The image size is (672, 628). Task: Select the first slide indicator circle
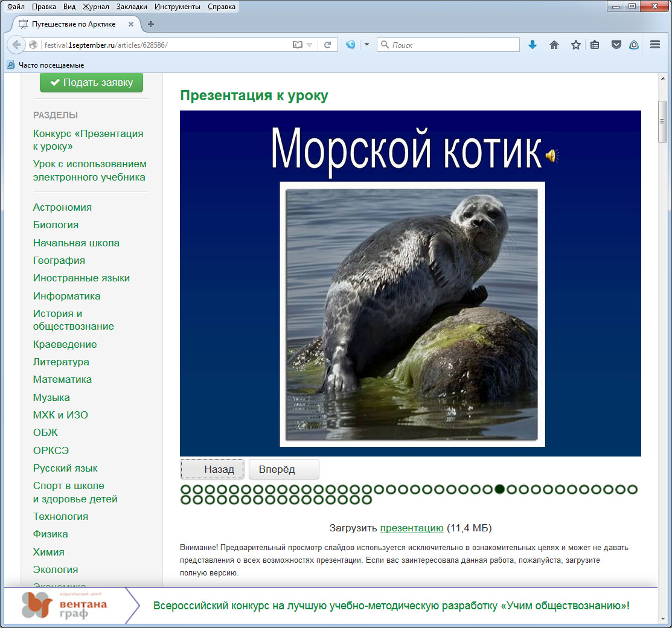[x=186, y=489]
